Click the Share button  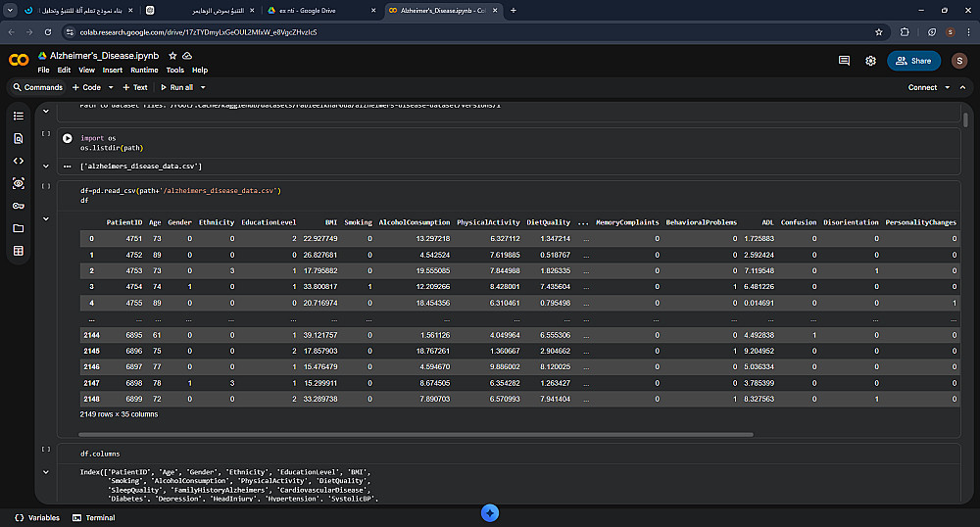pyautogui.click(x=913, y=61)
